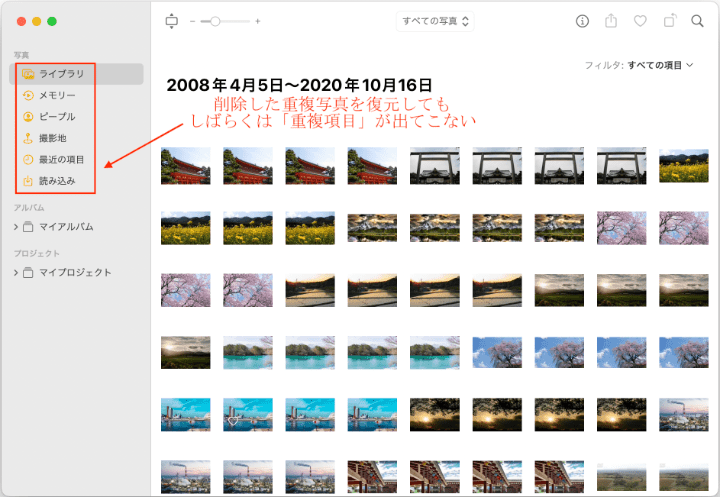Click the share icon in toolbar
The width and height of the screenshot is (720, 497).
(611, 21)
